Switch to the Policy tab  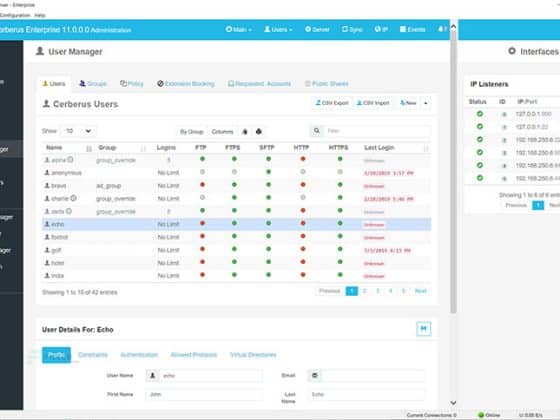[x=132, y=84]
